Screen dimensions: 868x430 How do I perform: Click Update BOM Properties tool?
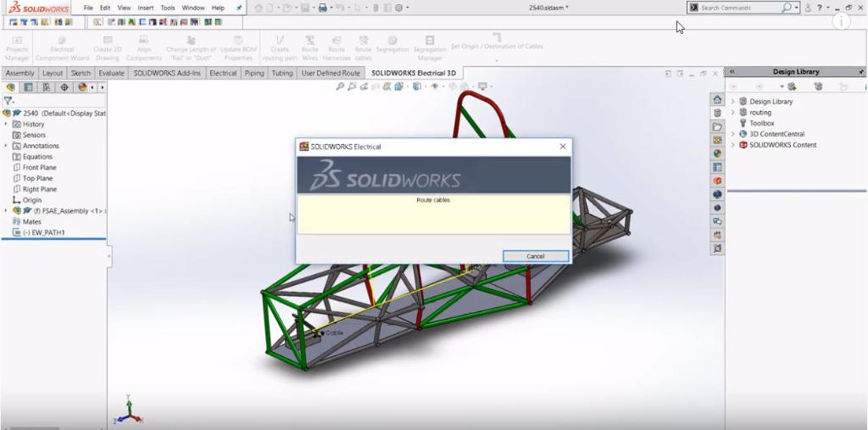[x=236, y=48]
